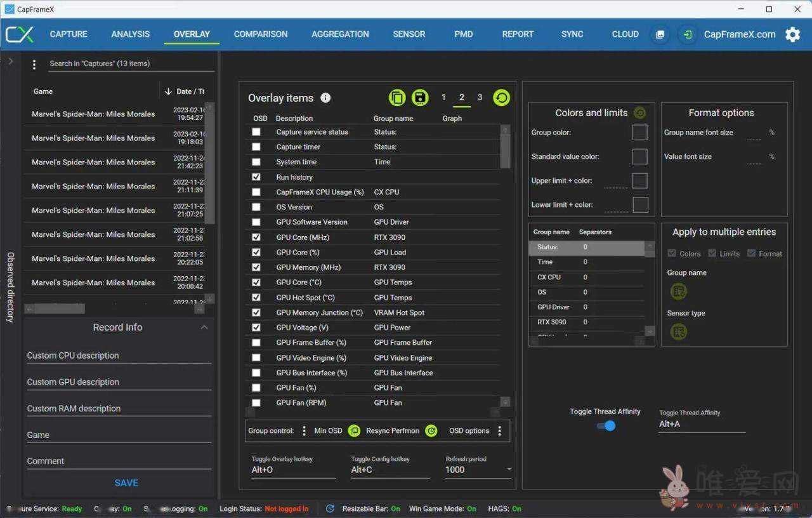Toggle the Capture service status checkbox
812x518 pixels.
256,132
